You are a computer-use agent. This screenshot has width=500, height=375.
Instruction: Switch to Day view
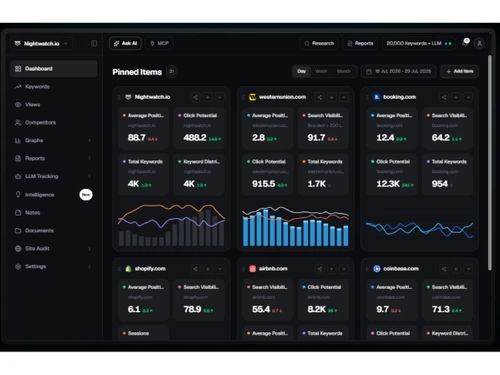(302, 71)
